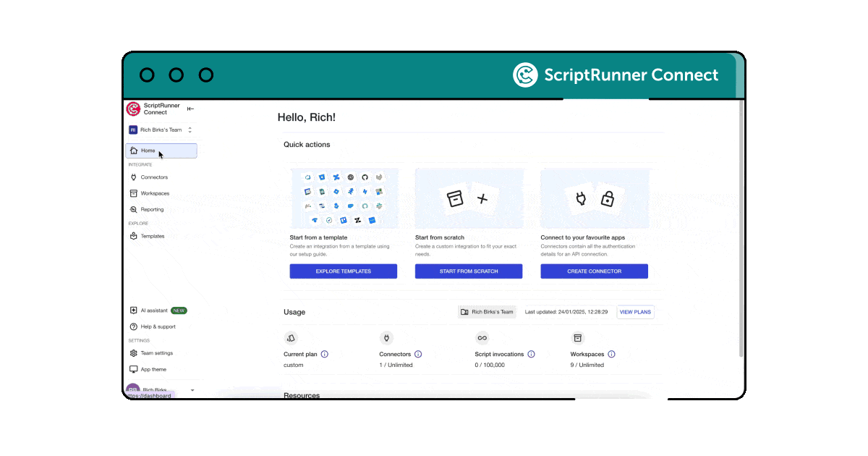This screenshot has height=456, width=868.
Task: Click the 'Quick actions' heading
Action: 307,145
